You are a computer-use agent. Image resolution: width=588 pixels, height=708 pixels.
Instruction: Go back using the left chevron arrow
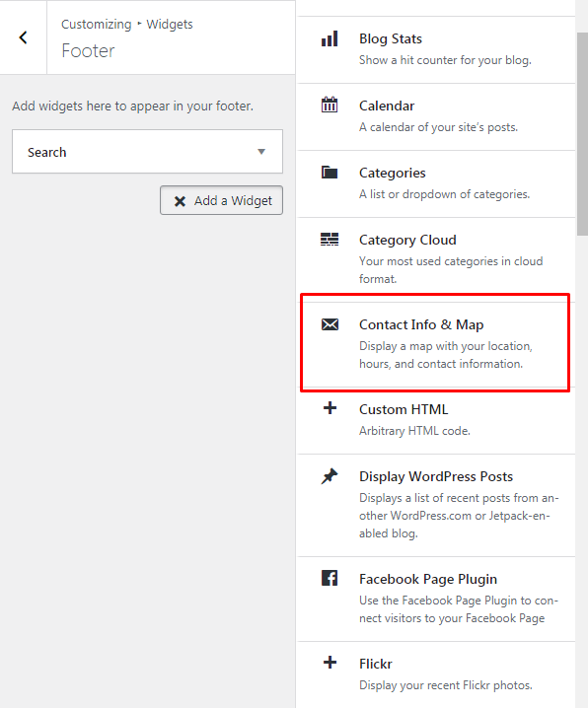click(x=23, y=37)
